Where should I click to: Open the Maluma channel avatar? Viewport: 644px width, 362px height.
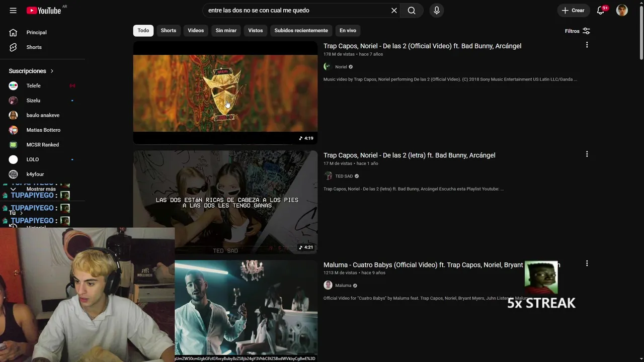click(x=328, y=285)
